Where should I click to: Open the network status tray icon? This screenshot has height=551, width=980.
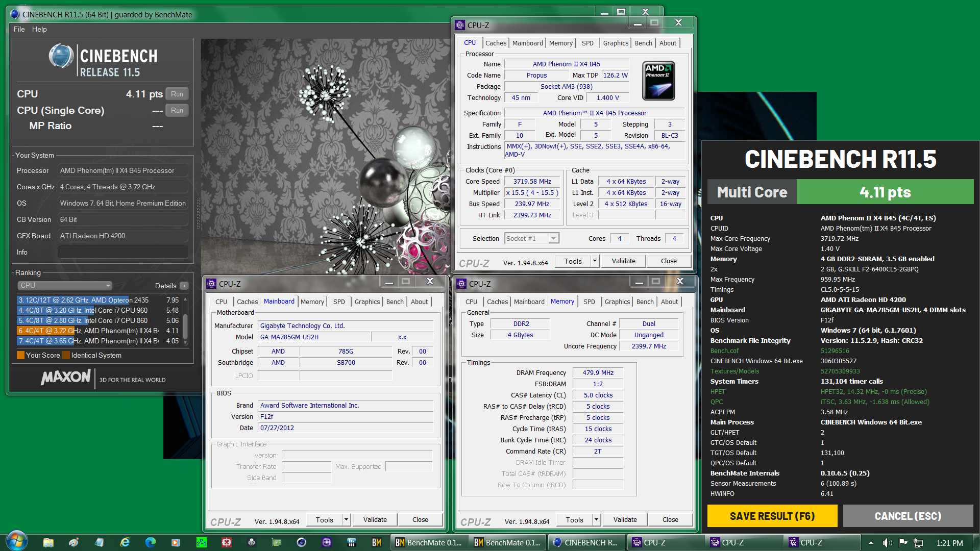tap(918, 543)
